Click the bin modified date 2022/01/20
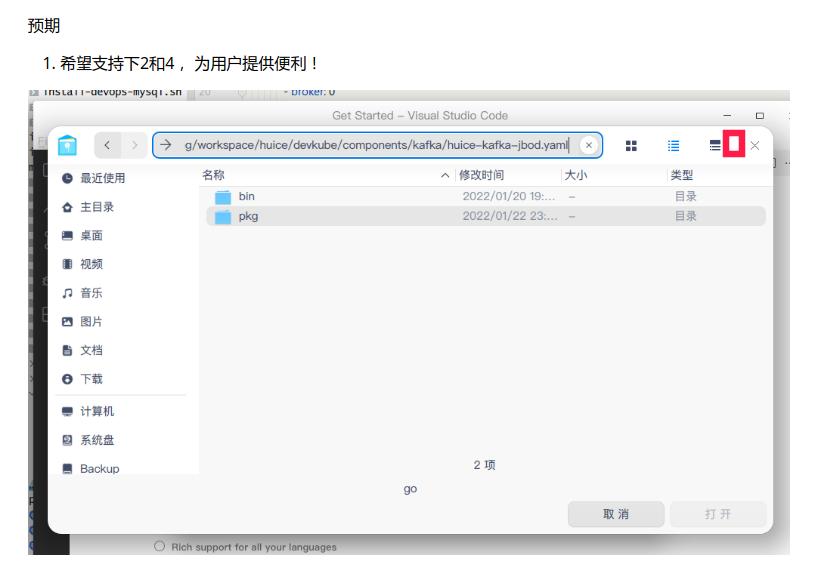This screenshot has width=817, height=568. pyautogui.click(x=509, y=196)
